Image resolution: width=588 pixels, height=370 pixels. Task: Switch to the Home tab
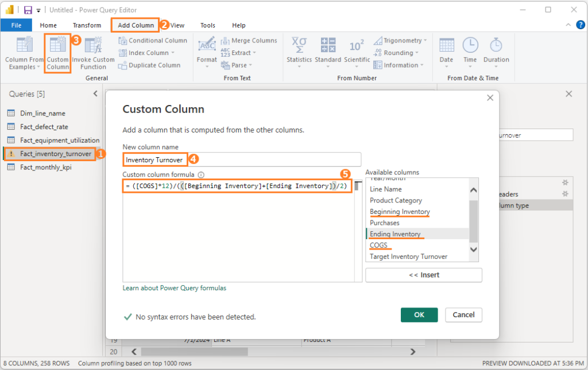tap(48, 25)
